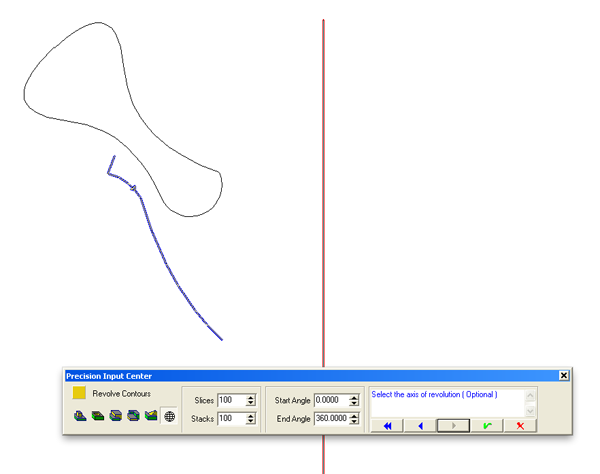Select the first extrude-style tool icon under Revolve Contours

coord(80,416)
